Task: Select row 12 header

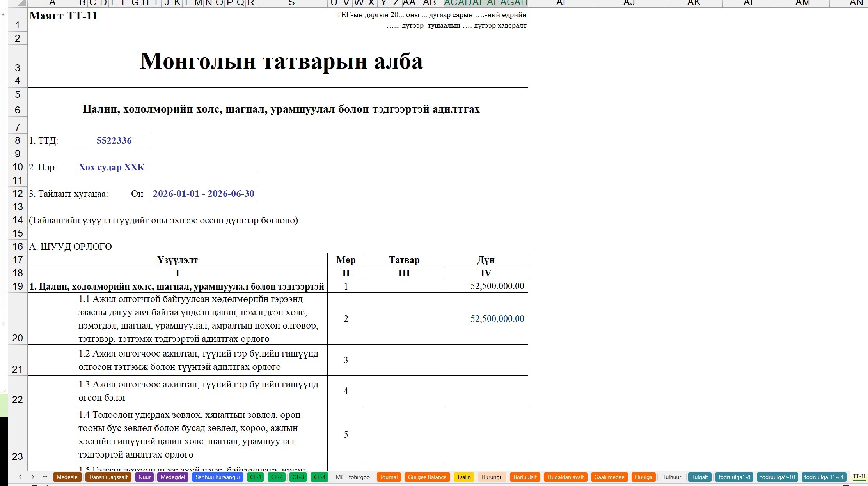Action: (x=18, y=193)
